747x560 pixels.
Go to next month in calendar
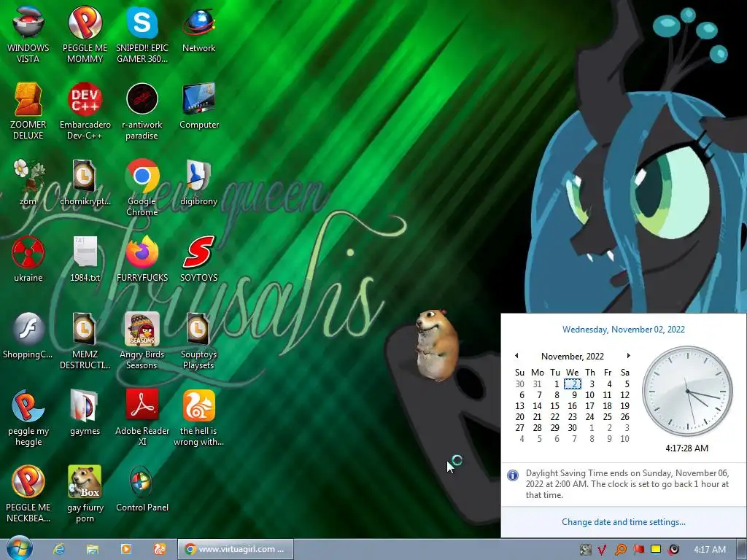tap(628, 356)
